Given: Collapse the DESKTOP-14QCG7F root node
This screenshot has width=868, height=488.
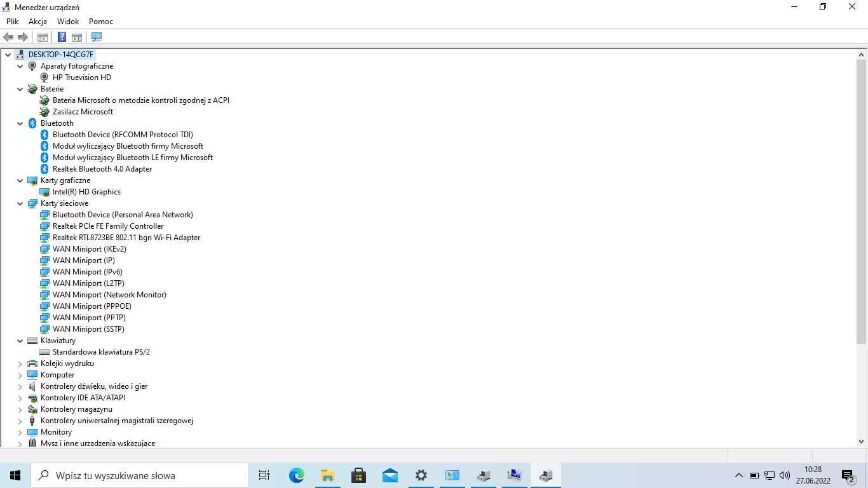Looking at the screenshot, I should pyautogui.click(x=8, y=55).
